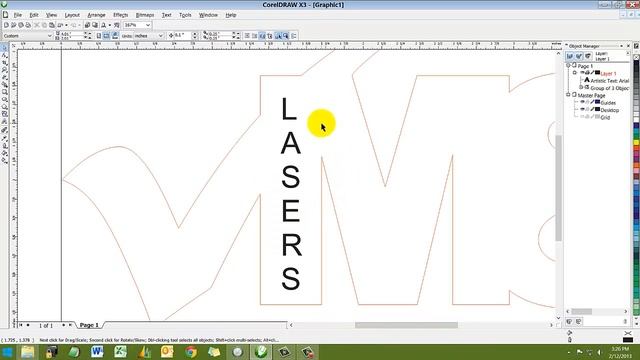Toggle visibility eye of Guides layer

pyautogui.click(x=582, y=102)
